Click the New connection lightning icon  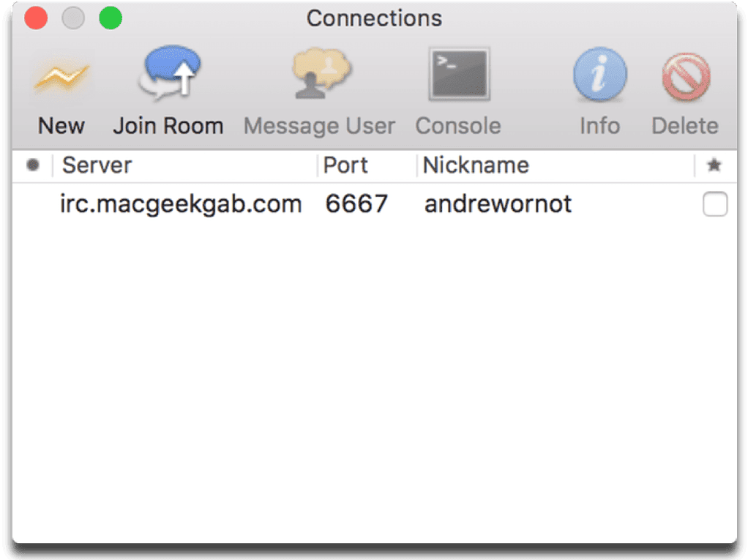tap(61, 76)
